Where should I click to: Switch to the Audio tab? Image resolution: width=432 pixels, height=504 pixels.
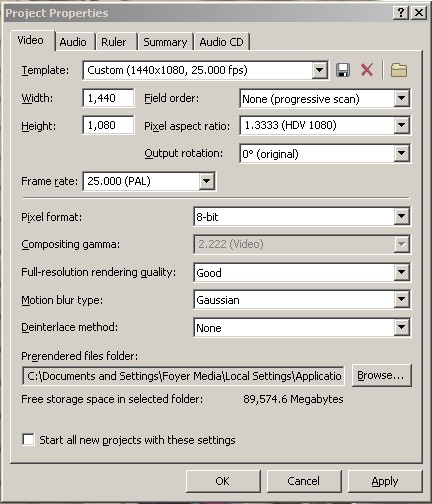(x=73, y=42)
